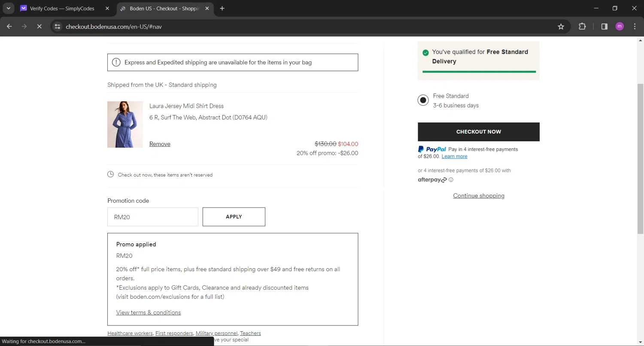Bookmark this page with the star icon
The height and width of the screenshot is (346, 644).
pos(561,27)
